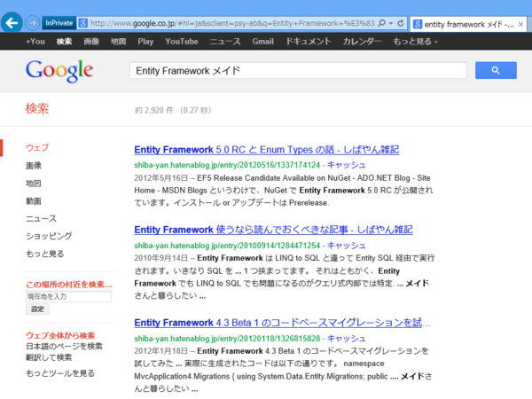Click the 2012年5月16日 snippet date

(160, 178)
